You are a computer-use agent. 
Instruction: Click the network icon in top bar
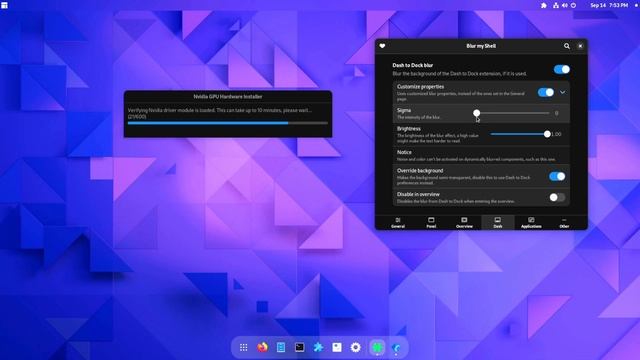coord(556,5)
